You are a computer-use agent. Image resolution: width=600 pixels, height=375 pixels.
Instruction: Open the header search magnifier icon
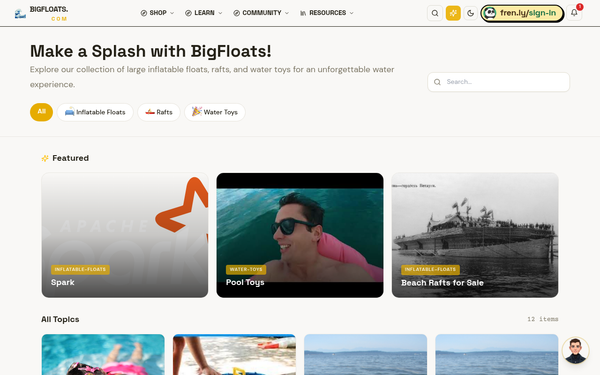(x=435, y=13)
